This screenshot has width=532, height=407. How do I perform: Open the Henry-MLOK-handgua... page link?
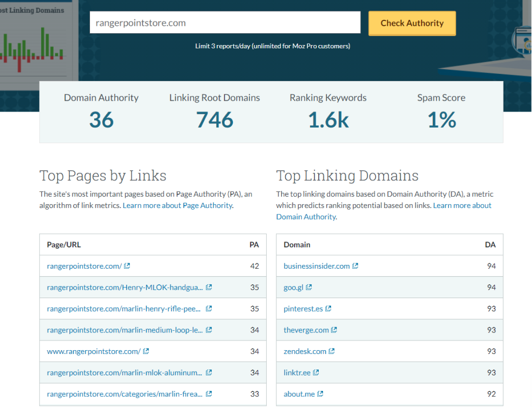[125, 287]
